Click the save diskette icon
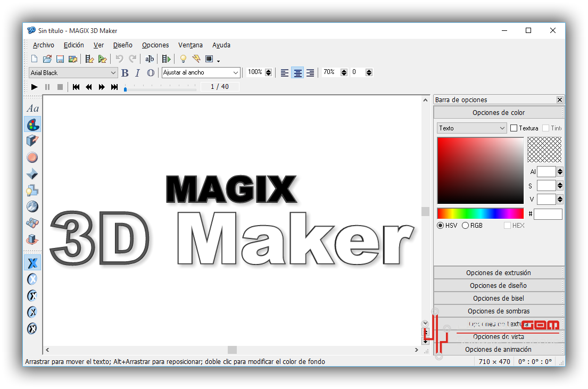The image size is (588, 389). (60, 59)
